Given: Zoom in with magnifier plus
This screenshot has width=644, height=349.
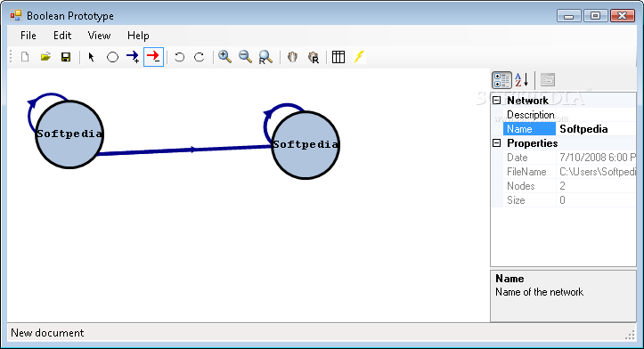Looking at the screenshot, I should (x=224, y=57).
